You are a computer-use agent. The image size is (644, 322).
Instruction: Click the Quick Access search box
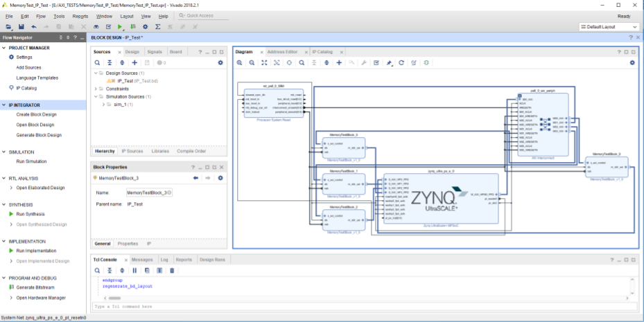(x=202, y=16)
